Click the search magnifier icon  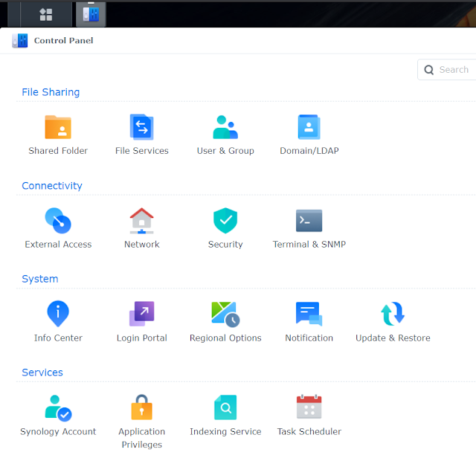click(x=428, y=70)
